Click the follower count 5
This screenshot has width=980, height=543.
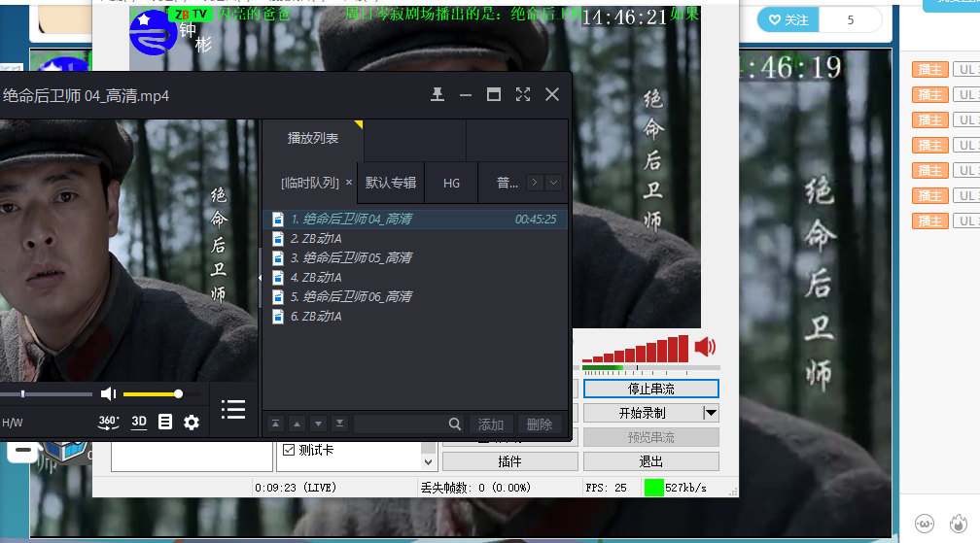(x=850, y=20)
